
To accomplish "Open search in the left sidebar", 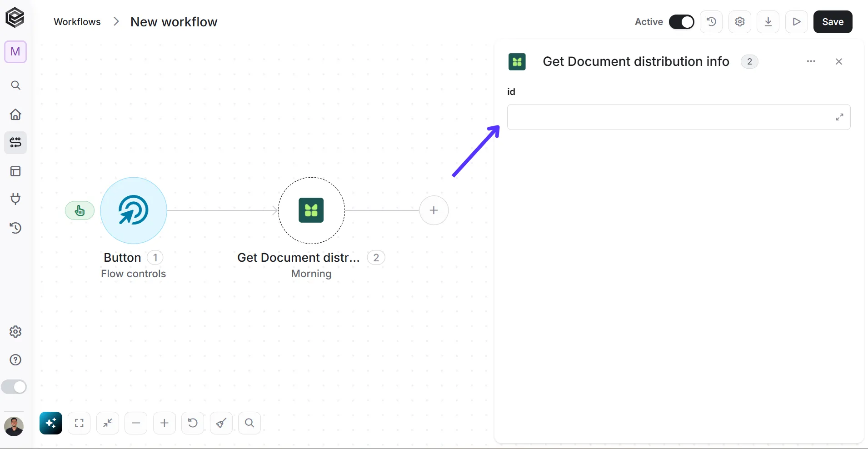I will point(15,85).
